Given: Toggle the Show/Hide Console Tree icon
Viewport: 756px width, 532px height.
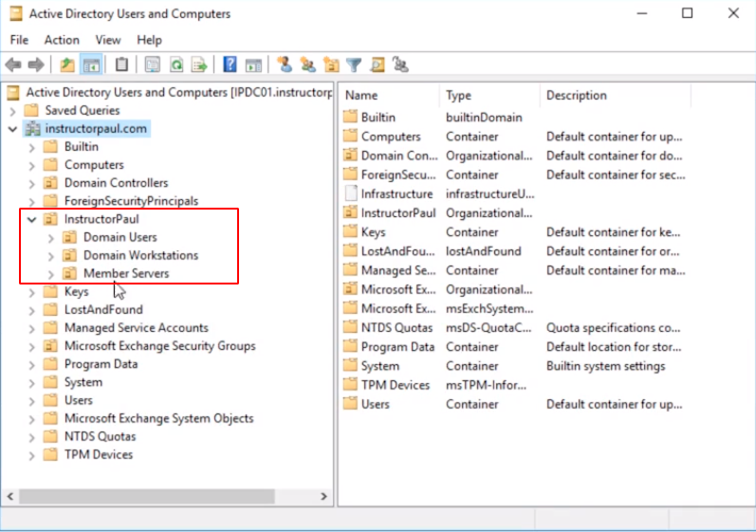Looking at the screenshot, I should tap(91, 64).
